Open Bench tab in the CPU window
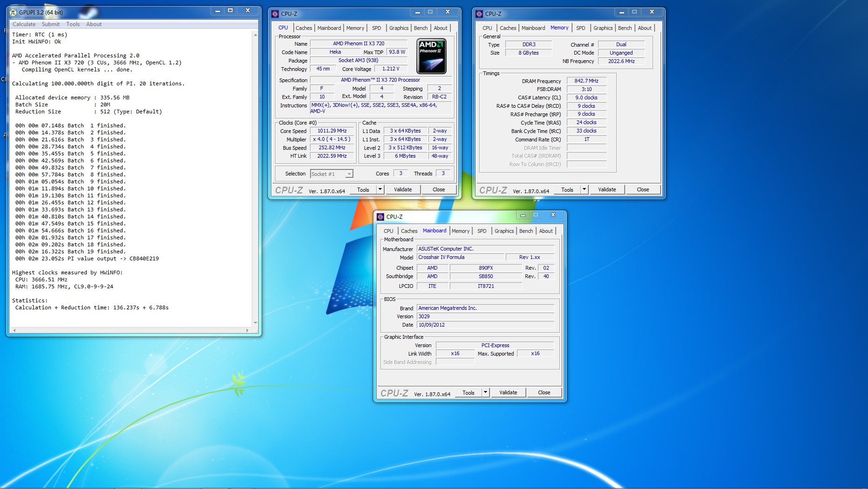868x489 pixels. point(421,28)
